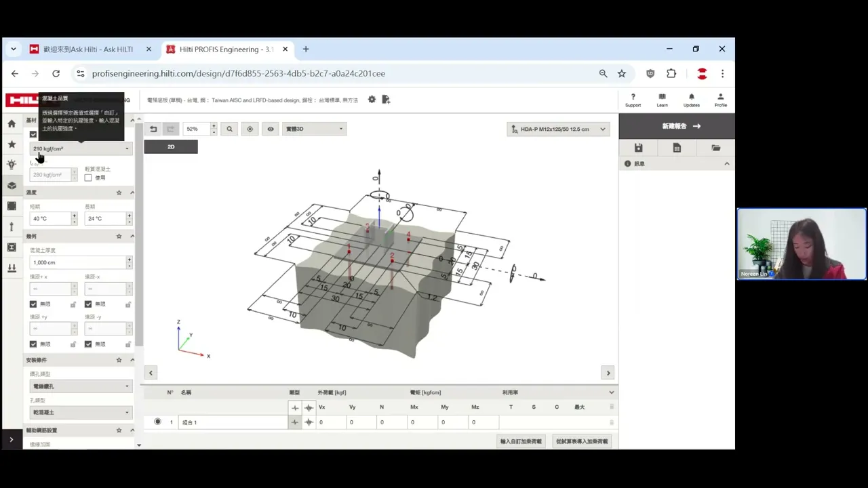
Task: Toggle the eye visibility icon in toolbar
Action: 271,129
